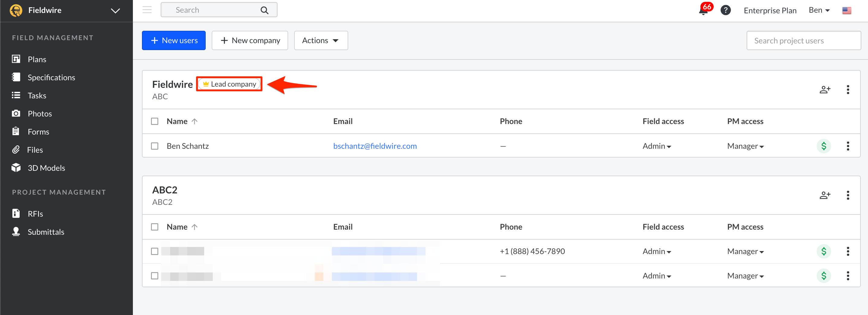Click the search magnifier icon
Image resolution: width=868 pixels, height=315 pixels.
pos(265,10)
